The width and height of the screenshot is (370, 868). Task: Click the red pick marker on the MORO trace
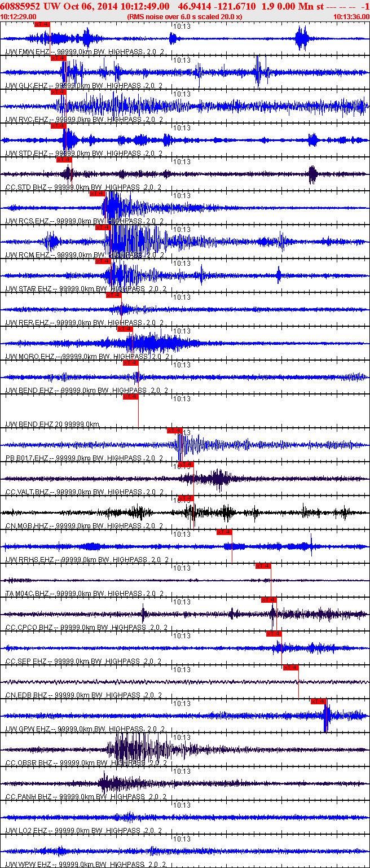click(125, 329)
